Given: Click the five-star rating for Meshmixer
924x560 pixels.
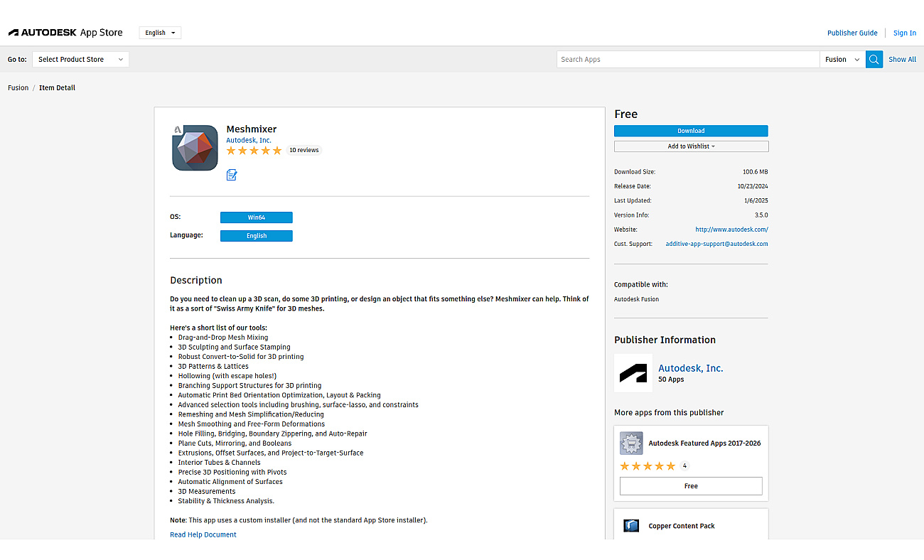Looking at the screenshot, I should pyautogui.click(x=254, y=151).
